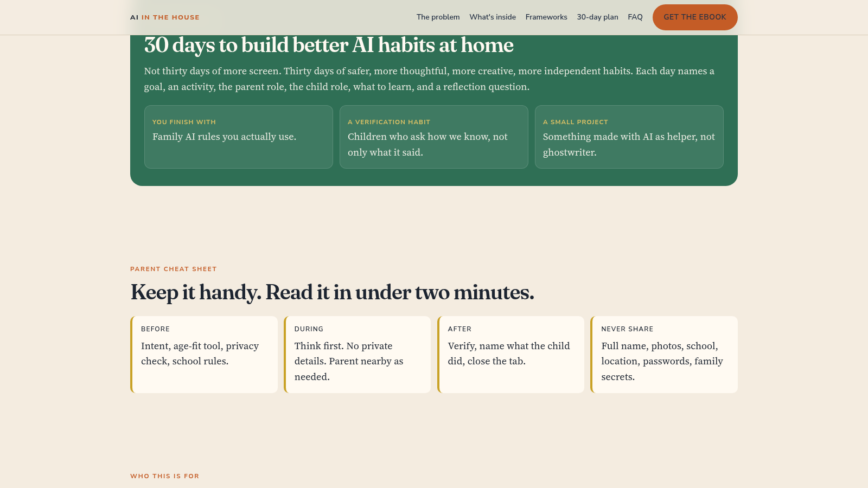
Task: Open the FAQ nav link
Action: click(635, 17)
